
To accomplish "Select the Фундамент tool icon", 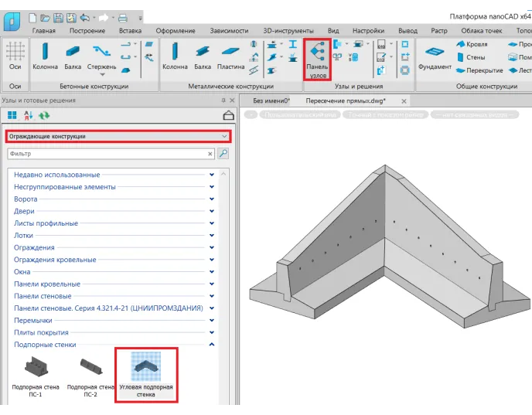I will [435, 52].
